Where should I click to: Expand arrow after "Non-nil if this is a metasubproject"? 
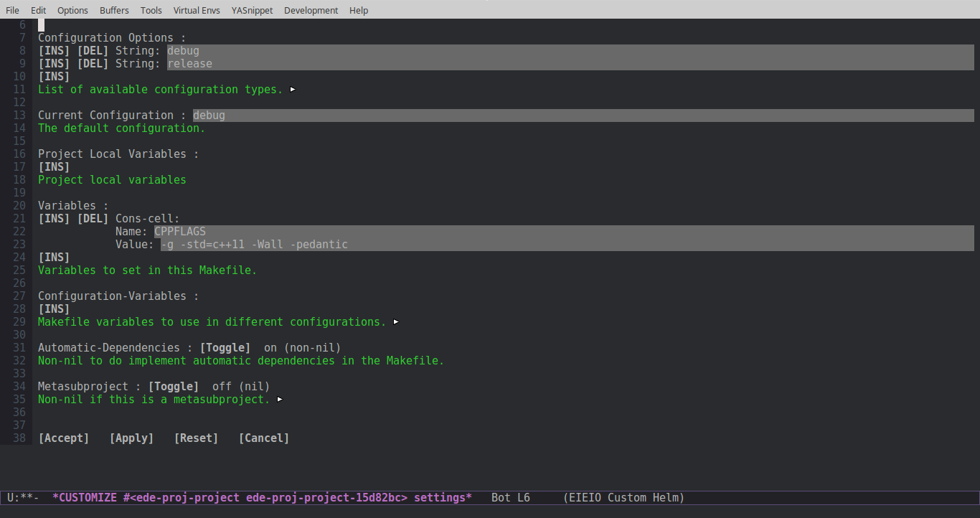coord(279,400)
